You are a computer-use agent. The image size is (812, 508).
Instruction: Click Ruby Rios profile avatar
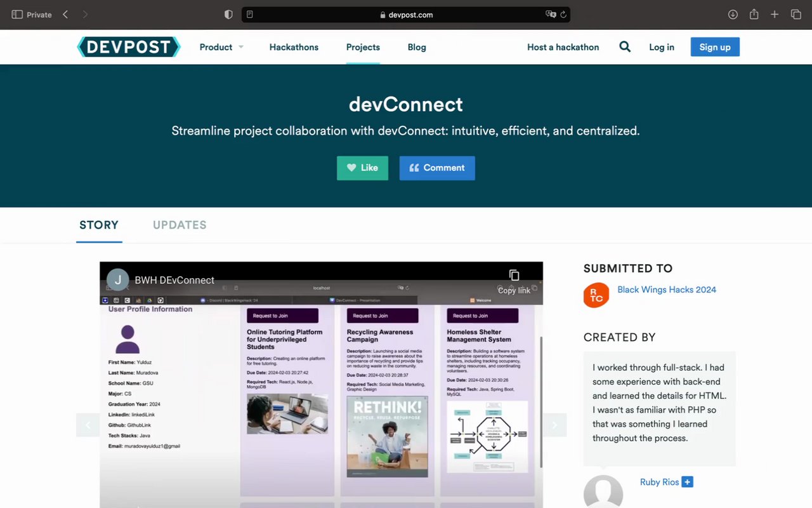point(603,492)
